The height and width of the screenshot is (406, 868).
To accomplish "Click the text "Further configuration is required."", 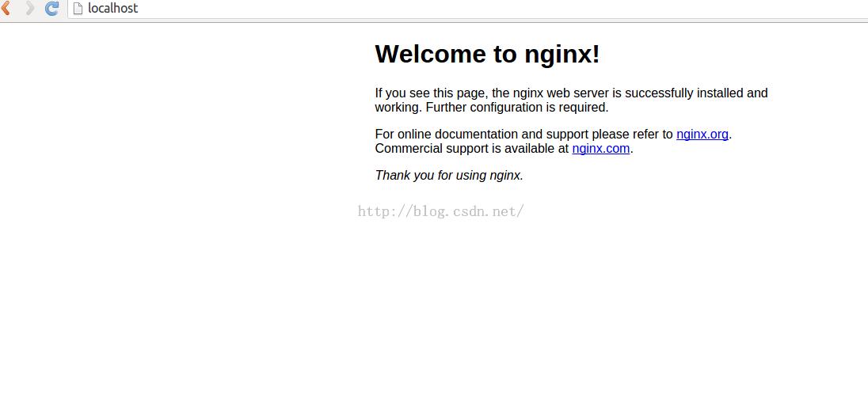I will coord(517,108).
